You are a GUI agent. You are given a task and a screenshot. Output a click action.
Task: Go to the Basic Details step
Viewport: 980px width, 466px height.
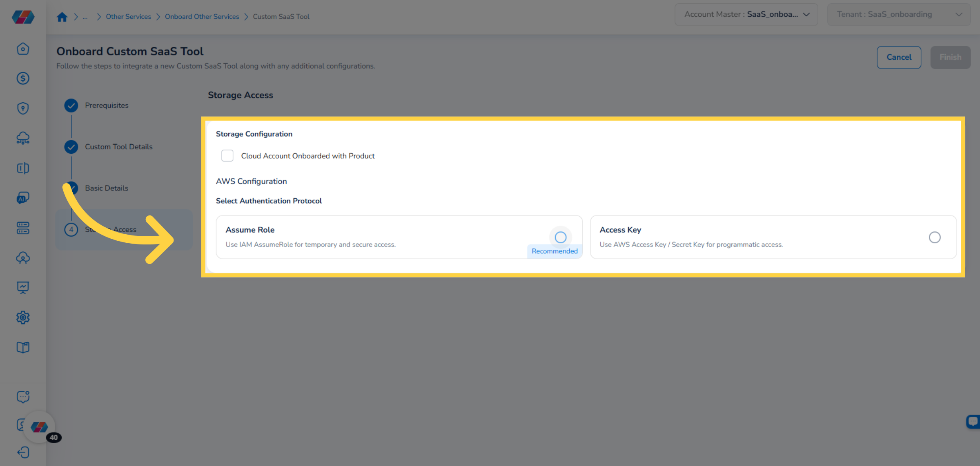tap(106, 188)
